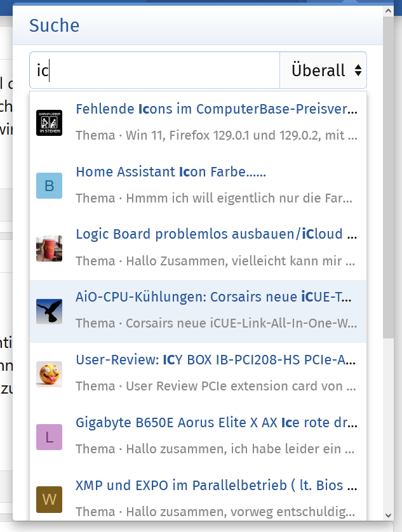Image resolution: width=402 pixels, height=532 pixels.
Task: Click scrollbar up arrow of search panel
Action: click(x=389, y=11)
